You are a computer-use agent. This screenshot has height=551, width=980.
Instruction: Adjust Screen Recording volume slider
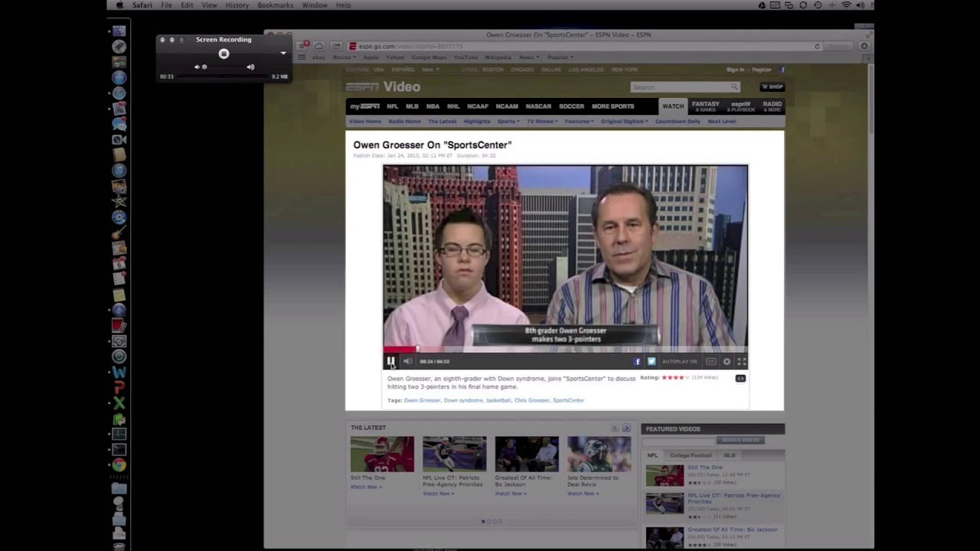pos(227,67)
